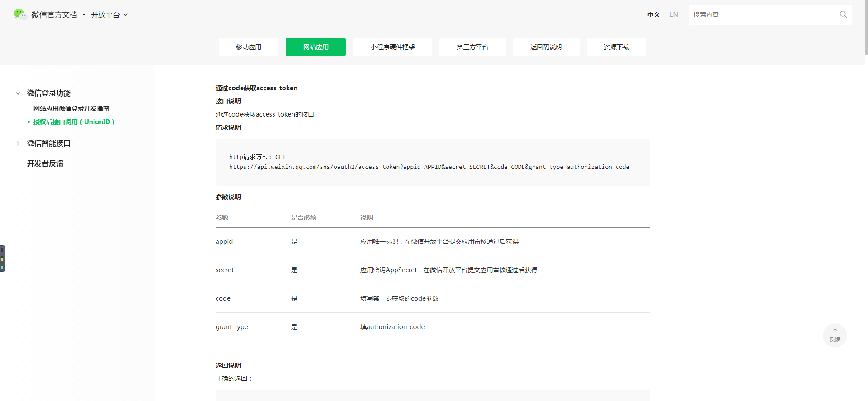868x401 pixels.
Task: Go to the 第三方平台 tab
Action: [x=472, y=47]
